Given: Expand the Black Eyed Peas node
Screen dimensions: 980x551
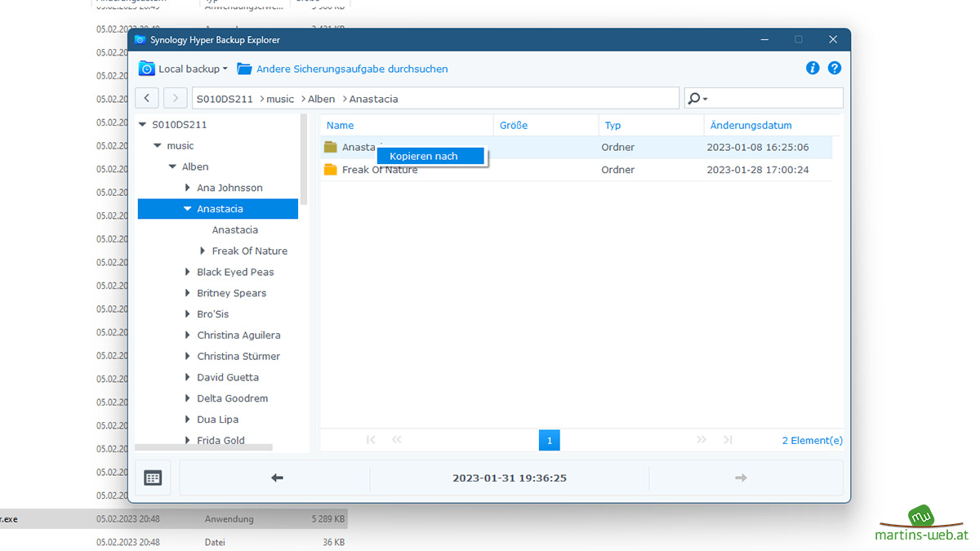Looking at the screenshot, I should click(188, 272).
